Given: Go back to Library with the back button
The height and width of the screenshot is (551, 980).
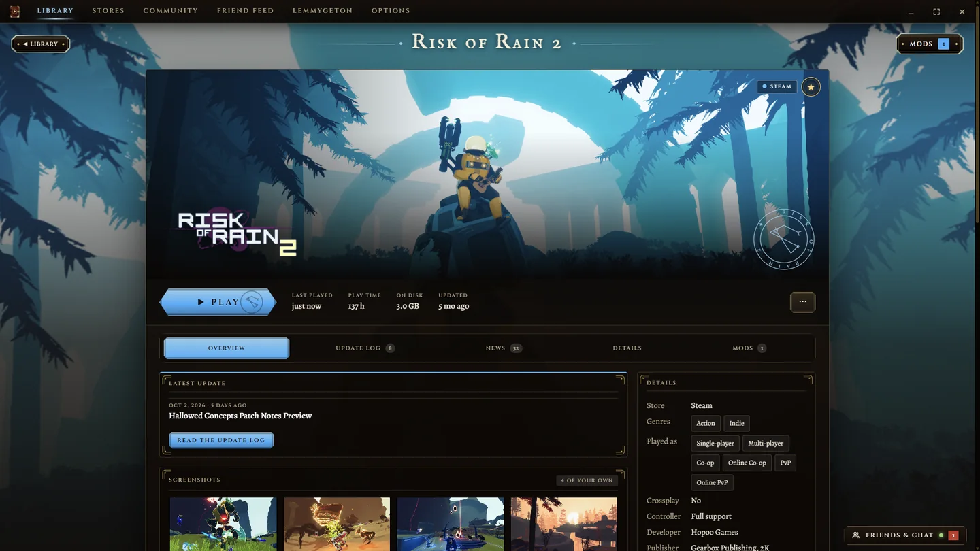Looking at the screenshot, I should pyautogui.click(x=41, y=44).
